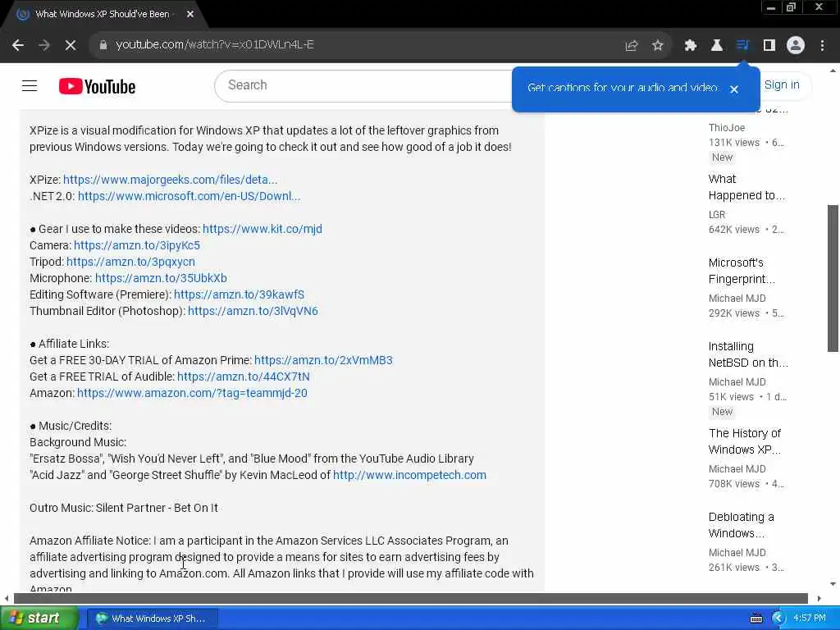Click '642K views' under LGR video
This screenshot has width=840, height=630.
734,230
